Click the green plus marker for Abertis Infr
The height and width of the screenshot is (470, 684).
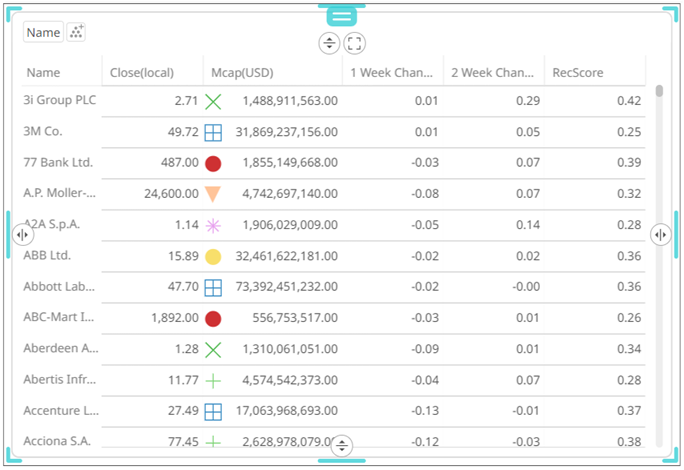coord(213,380)
